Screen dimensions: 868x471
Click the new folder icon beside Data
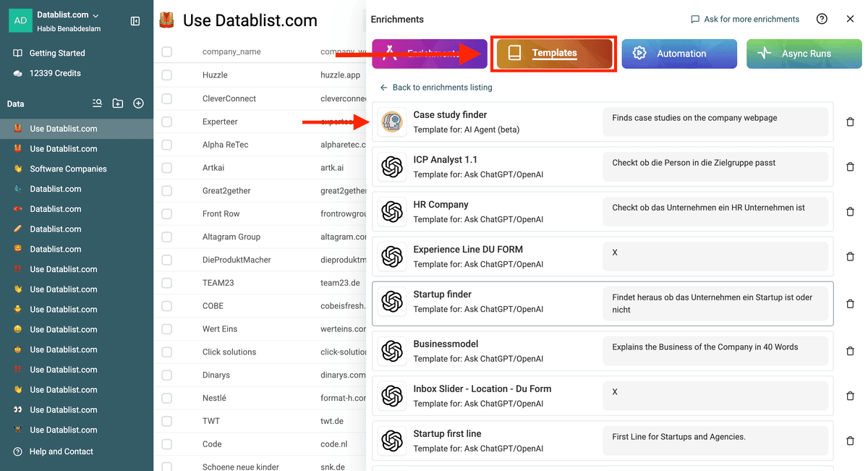[x=118, y=103]
